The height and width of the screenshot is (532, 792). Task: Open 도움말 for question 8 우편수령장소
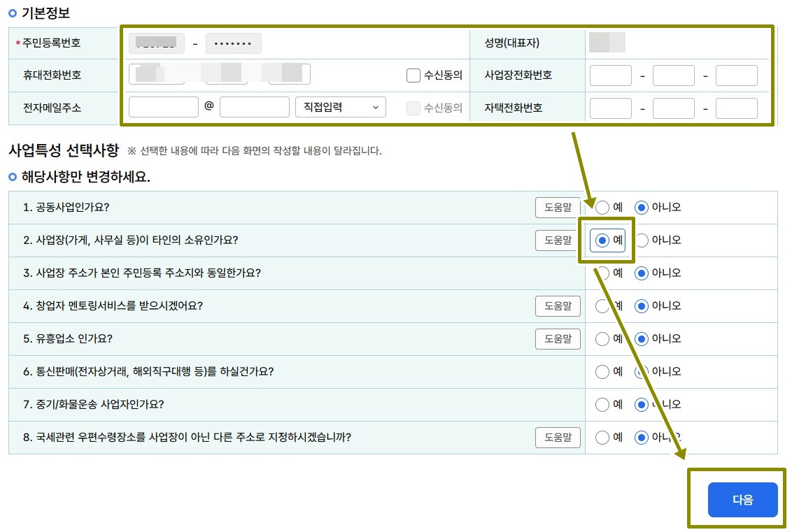[x=558, y=437]
